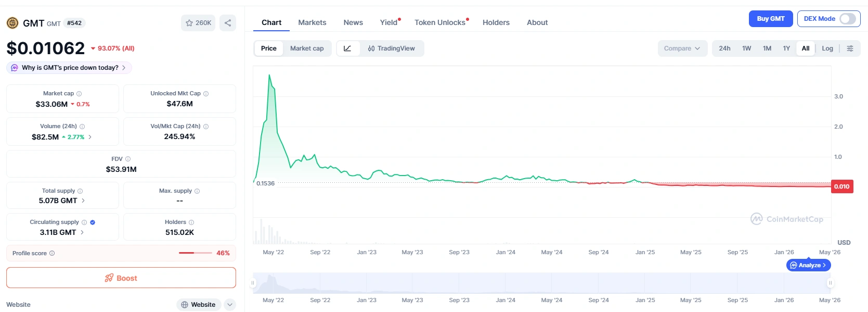Open the Token Unlocks tab
This screenshot has height=312, width=868.
click(440, 22)
